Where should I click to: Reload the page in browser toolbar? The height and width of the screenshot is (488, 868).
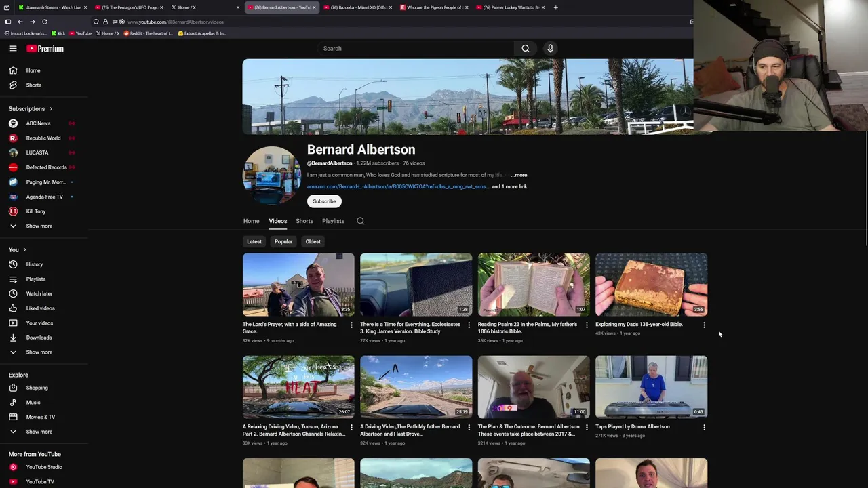(45, 22)
